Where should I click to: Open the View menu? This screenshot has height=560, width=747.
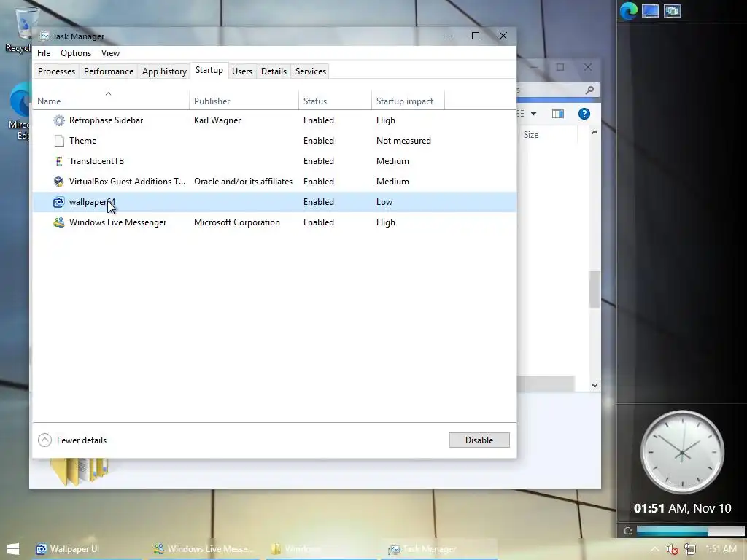tap(111, 52)
